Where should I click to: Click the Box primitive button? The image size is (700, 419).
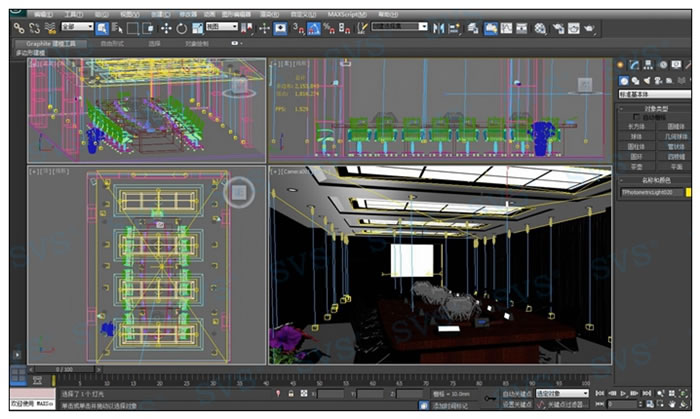636,126
